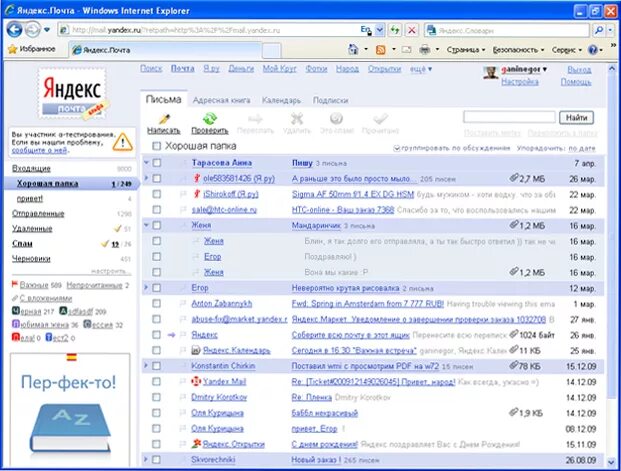
Task: Click the Spanish flag on the advertisement
Action: pos(72,357)
